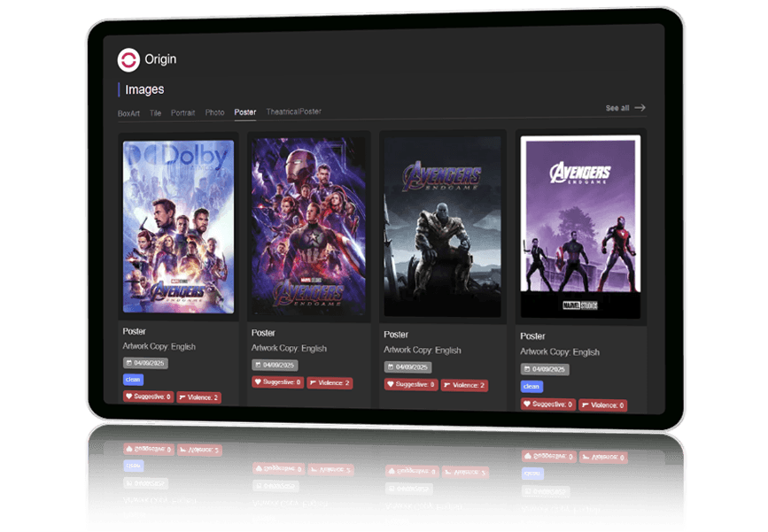Screen dimensions: 768x532
Task: Switch to the TheatricalPoster tab
Action: (x=293, y=112)
